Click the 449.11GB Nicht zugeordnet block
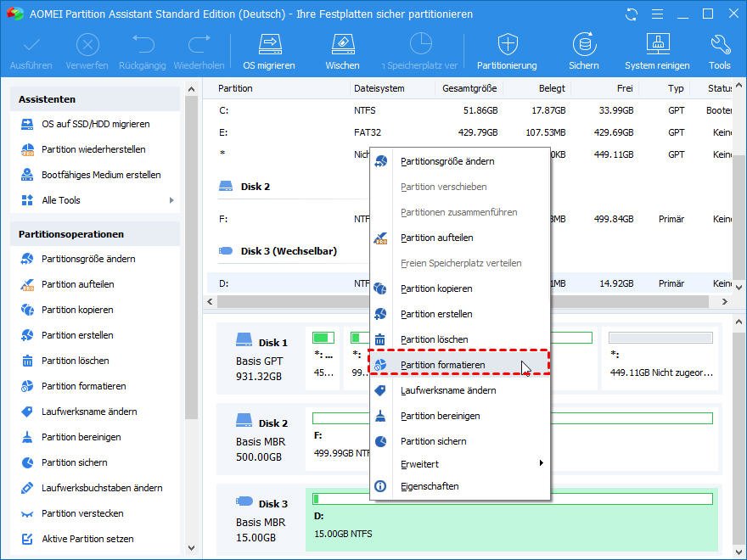 point(661,359)
